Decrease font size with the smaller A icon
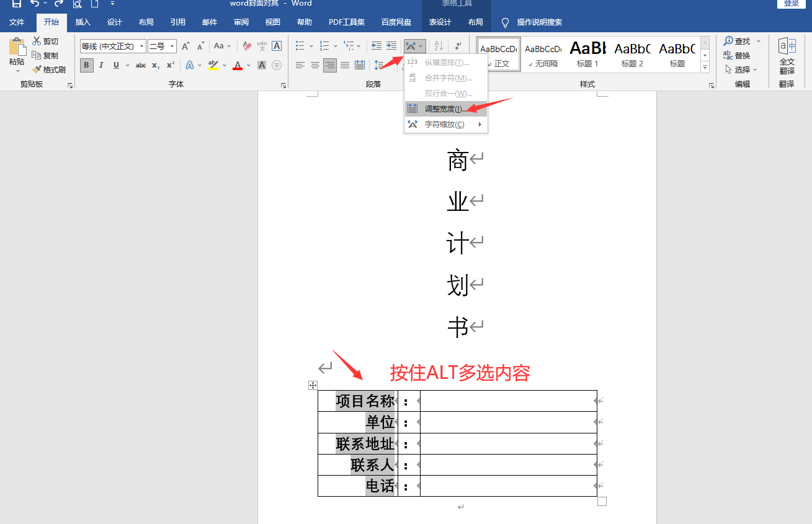Screen dimensions: 812x524 point(200,46)
